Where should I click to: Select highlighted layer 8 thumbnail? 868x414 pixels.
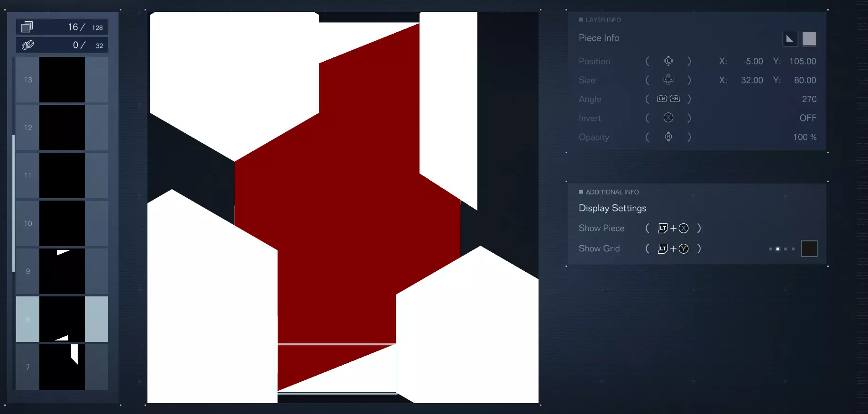62,319
